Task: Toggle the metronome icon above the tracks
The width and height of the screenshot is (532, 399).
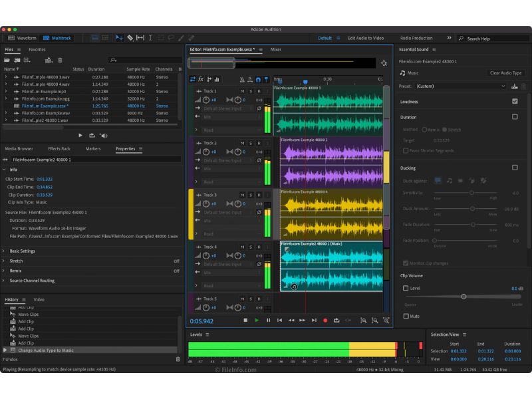Action: click(x=242, y=79)
